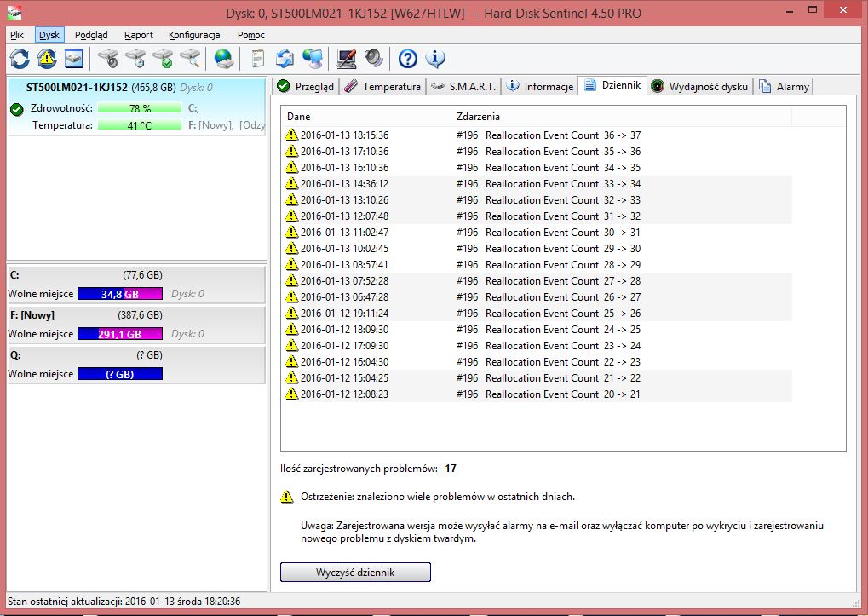
Task: Select the ST500LM021-1KJ152 disk entry
Action: point(136,106)
